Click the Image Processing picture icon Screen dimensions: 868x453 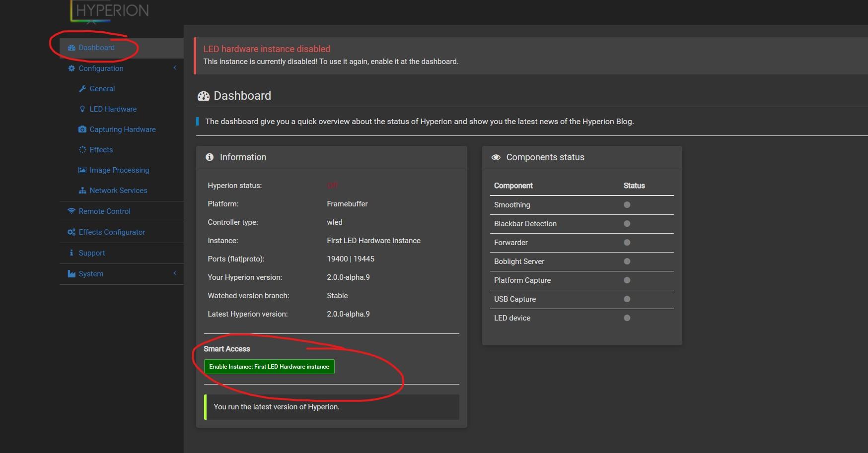[x=82, y=170]
